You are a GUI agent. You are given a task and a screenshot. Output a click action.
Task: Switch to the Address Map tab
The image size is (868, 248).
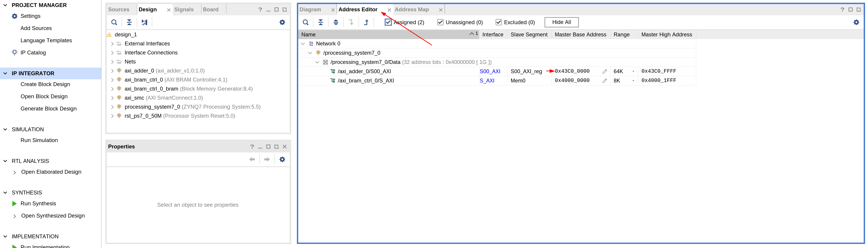coord(412,9)
